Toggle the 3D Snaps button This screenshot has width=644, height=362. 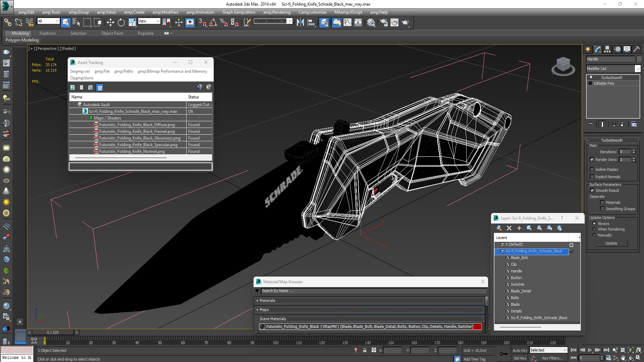pyautogui.click(x=202, y=22)
